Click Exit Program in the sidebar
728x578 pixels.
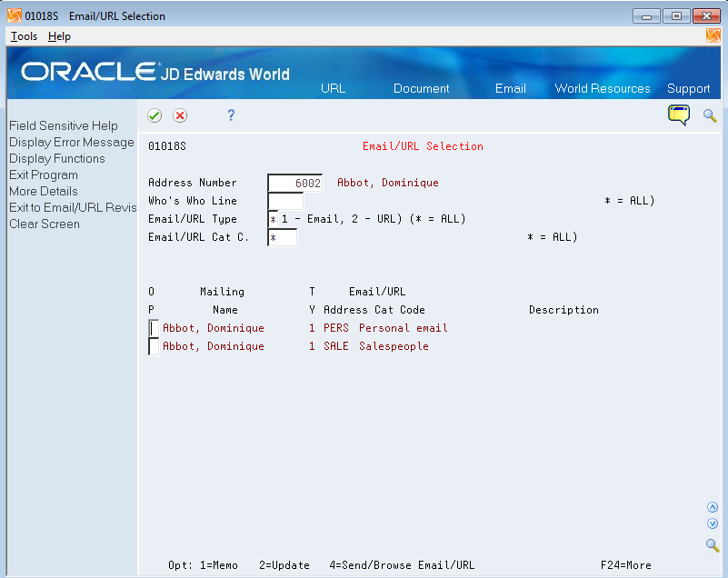click(44, 175)
